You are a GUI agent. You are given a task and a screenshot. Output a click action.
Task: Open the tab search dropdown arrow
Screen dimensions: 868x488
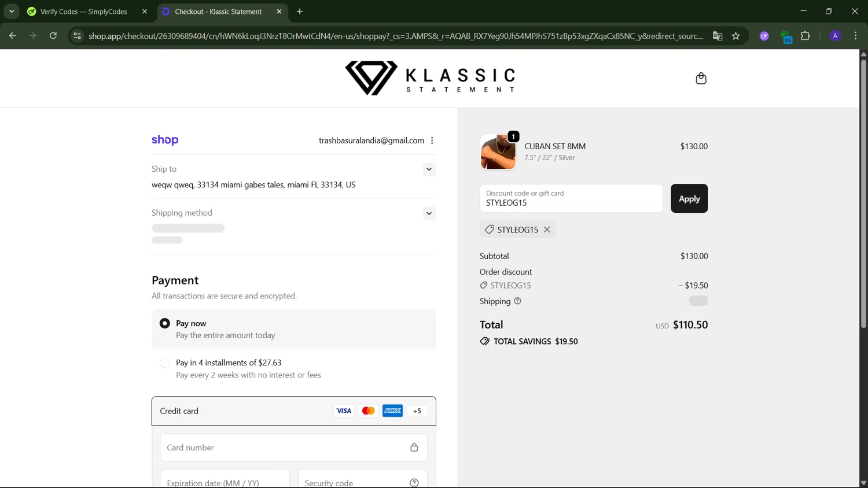click(12, 12)
